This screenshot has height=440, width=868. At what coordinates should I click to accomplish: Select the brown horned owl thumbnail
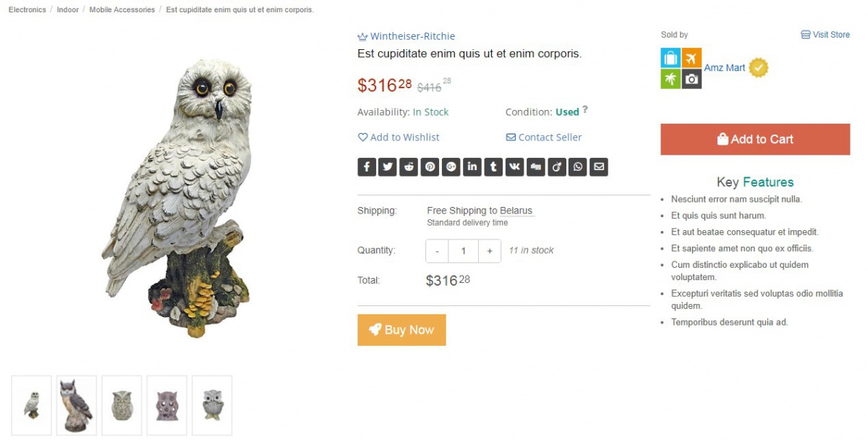[77, 405]
